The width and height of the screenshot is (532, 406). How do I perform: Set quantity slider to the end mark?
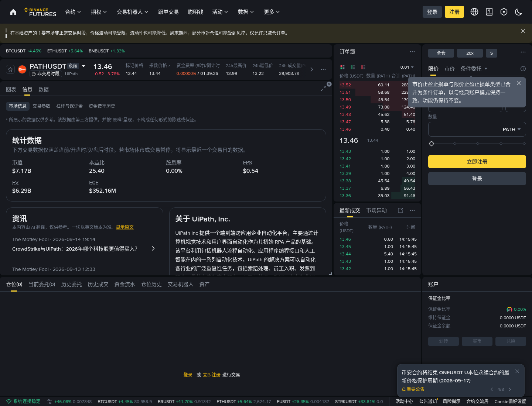point(524,144)
